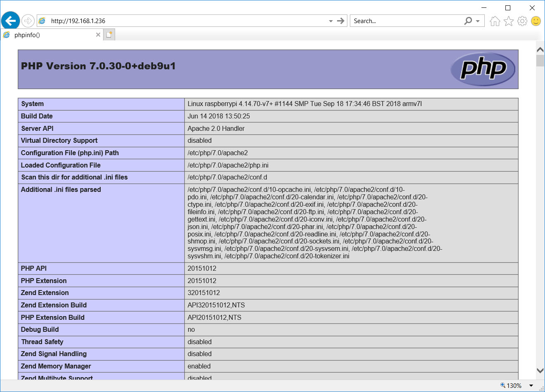Screen dimensions: 545x392
Task: Click the /etc/php/7.0/apache2 path value
Action: point(217,153)
